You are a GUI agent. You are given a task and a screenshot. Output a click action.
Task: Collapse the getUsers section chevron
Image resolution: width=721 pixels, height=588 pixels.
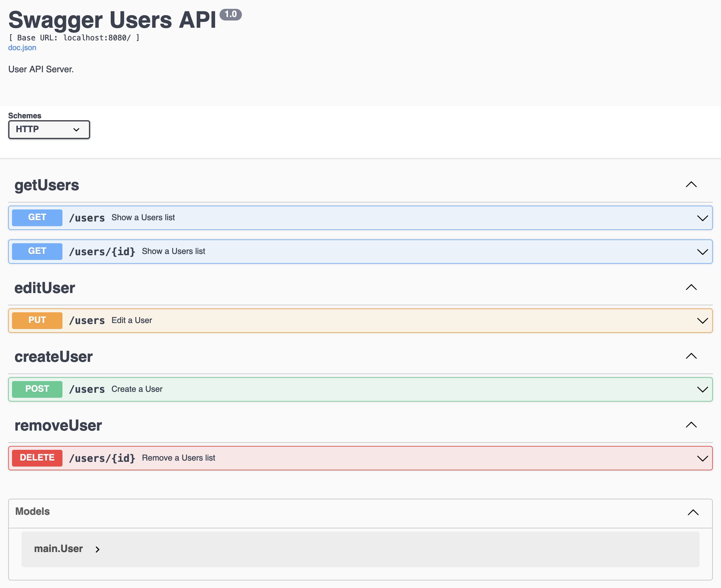691,185
